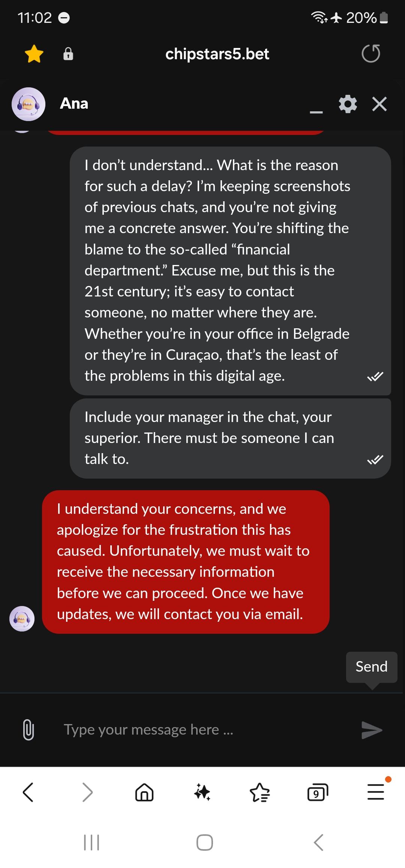Close the chat with Ana

click(379, 104)
